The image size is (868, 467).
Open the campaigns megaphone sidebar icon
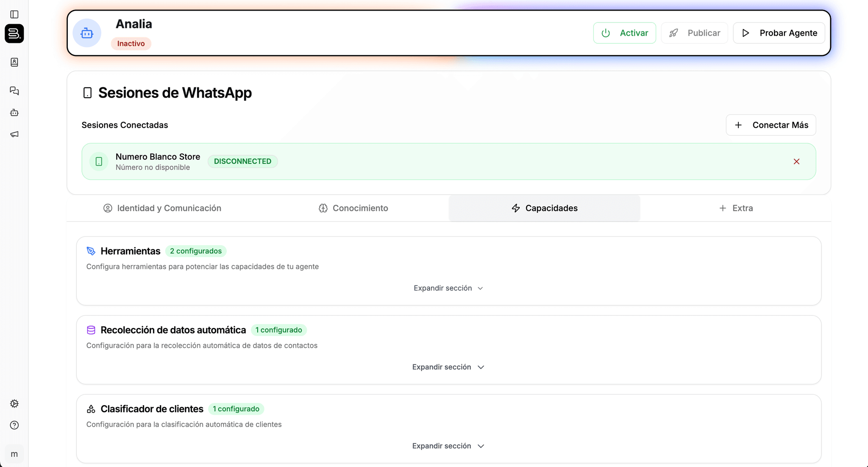(x=14, y=134)
